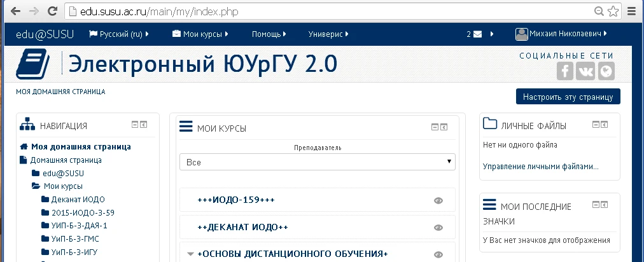Image resolution: width=644 pixels, height=262 pixels.
Task: Expand the arrow next to messages envelope
Action: pyautogui.click(x=492, y=34)
